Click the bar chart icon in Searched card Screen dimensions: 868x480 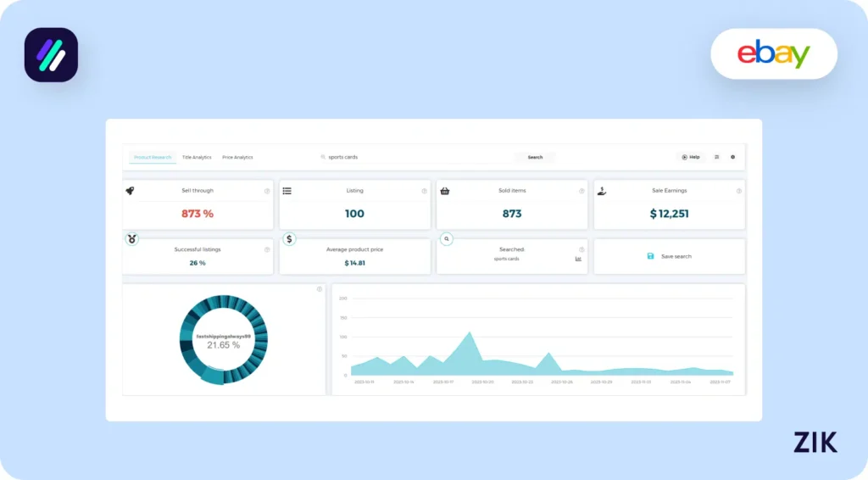pyautogui.click(x=578, y=259)
